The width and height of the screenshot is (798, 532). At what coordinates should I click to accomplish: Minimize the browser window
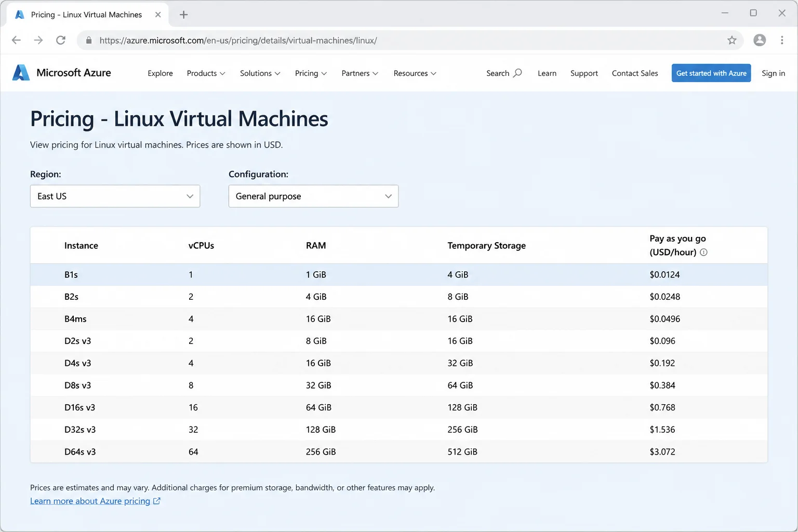(725, 13)
